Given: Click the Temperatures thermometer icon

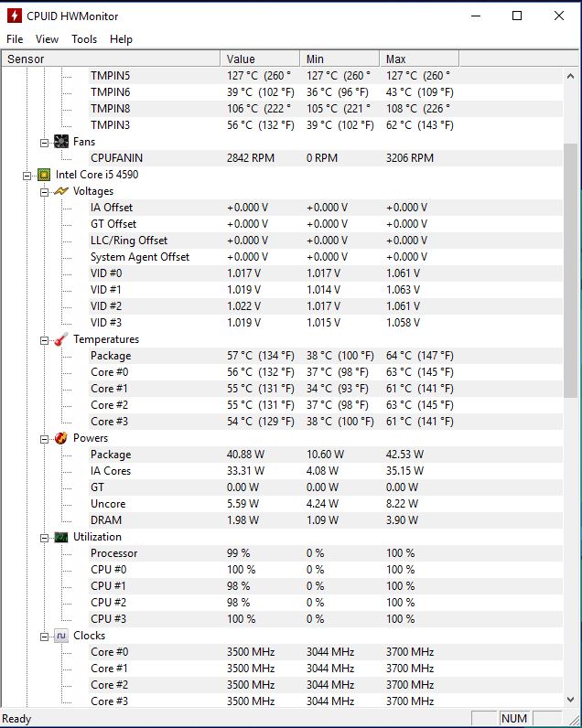Looking at the screenshot, I should (x=60, y=339).
